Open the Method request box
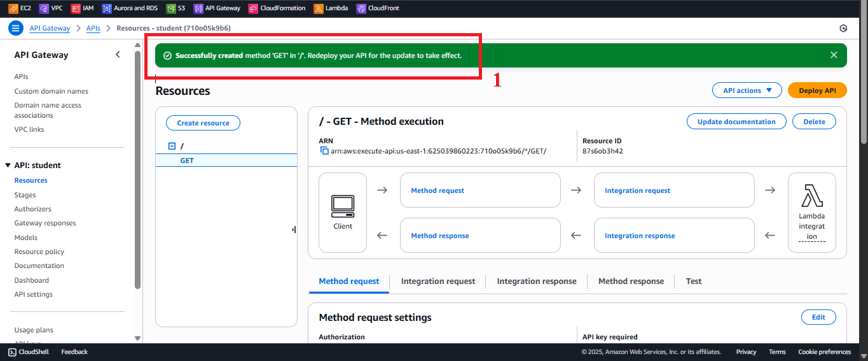The height and width of the screenshot is (361, 868). point(480,190)
